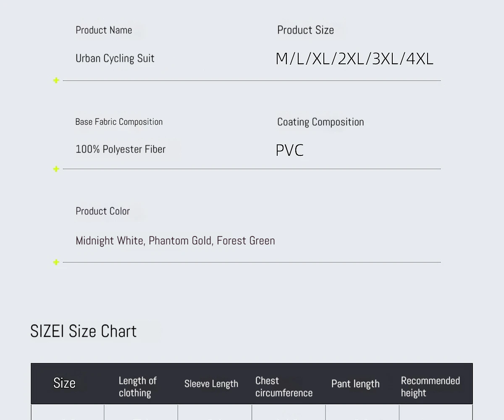Screen dimensions: 504x420
Task: Click the M/L/XL/2XL/3XL/4XL size list
Action: (x=354, y=59)
